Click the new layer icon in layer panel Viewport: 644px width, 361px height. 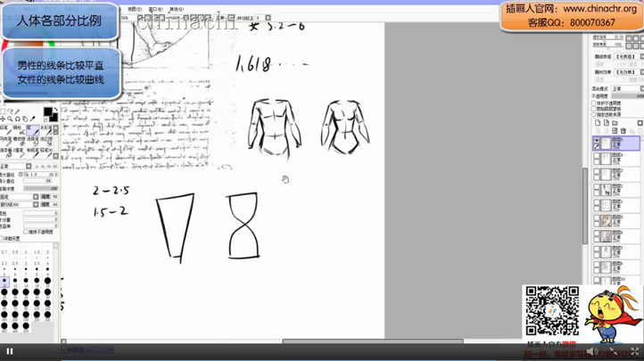(x=598, y=123)
